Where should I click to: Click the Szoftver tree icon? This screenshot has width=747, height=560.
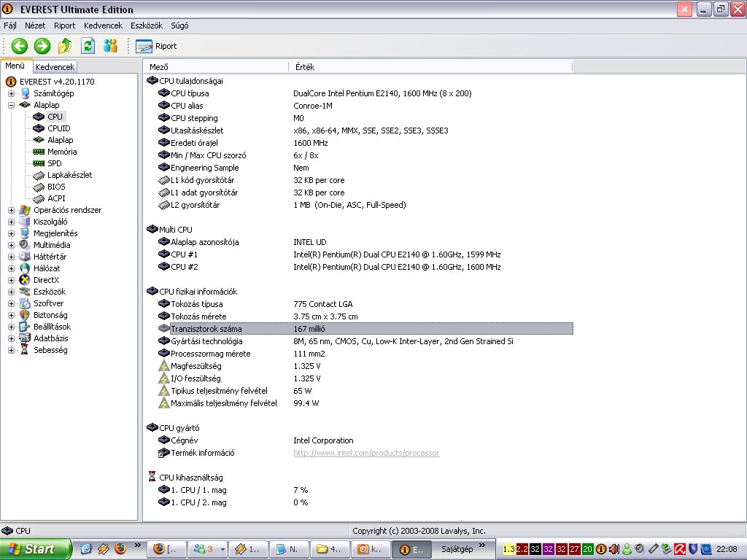click(25, 303)
